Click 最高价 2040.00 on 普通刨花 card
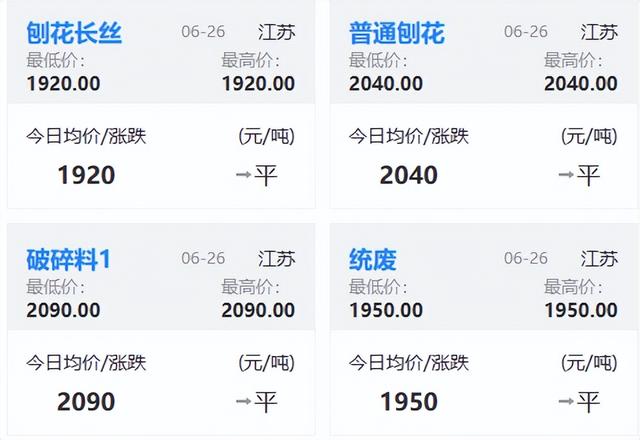The width and height of the screenshot is (640, 440). pos(580,84)
